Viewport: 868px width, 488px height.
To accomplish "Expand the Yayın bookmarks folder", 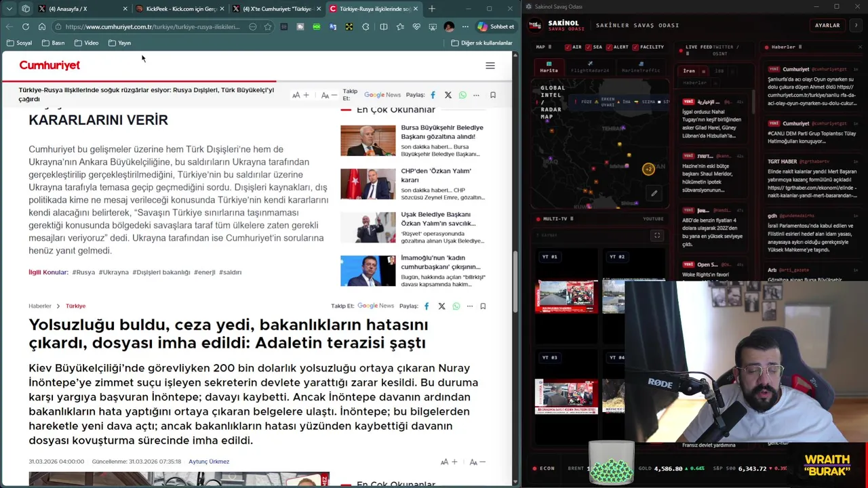I will click(119, 43).
